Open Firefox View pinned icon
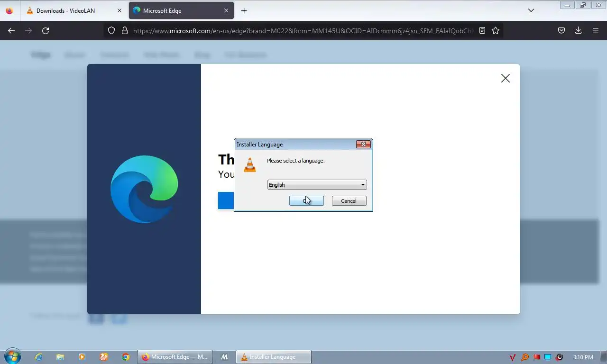607x364 pixels. point(9,10)
